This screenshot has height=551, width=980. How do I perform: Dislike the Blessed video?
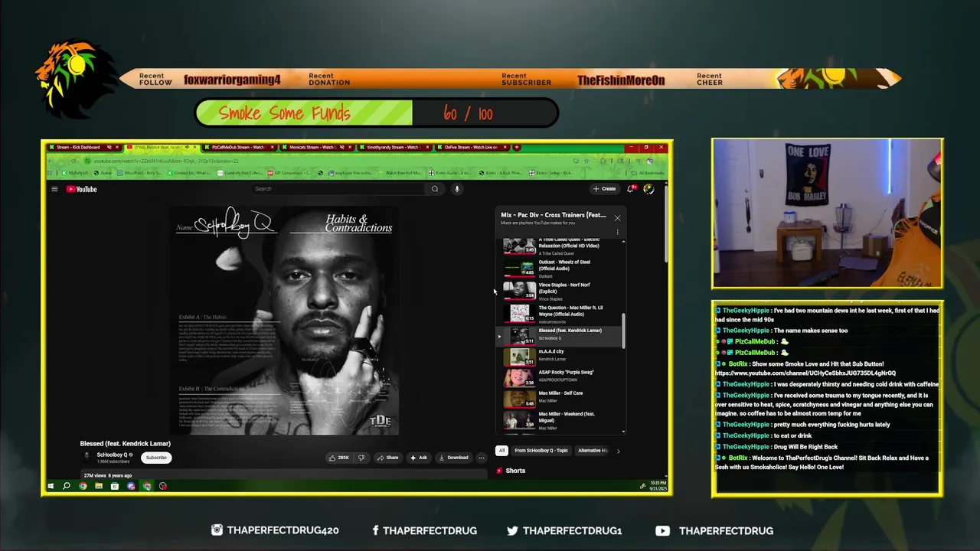[x=361, y=458]
